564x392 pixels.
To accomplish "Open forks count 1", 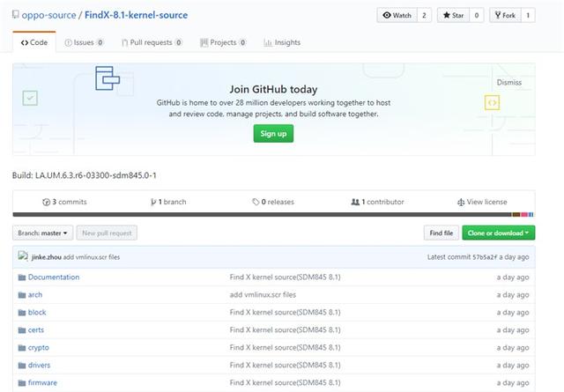I will click(x=528, y=15).
